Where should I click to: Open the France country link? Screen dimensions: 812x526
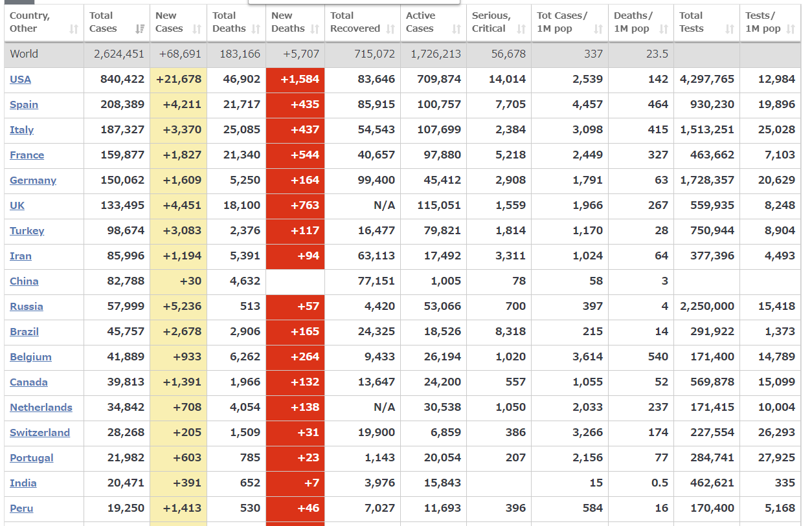pyautogui.click(x=27, y=155)
